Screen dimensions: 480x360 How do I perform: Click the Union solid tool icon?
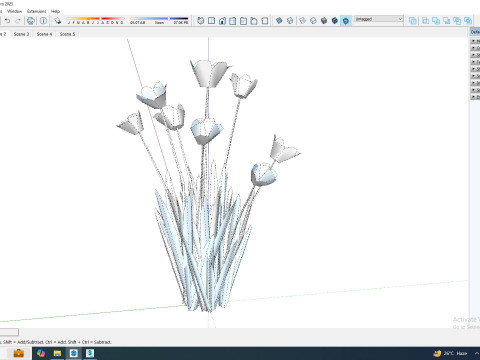[x=436, y=21]
